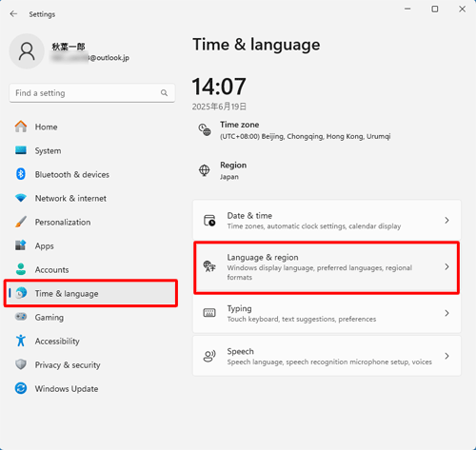Image resolution: width=476 pixels, height=450 pixels.
Task: Open Accessibility settings label
Action: 57,342
